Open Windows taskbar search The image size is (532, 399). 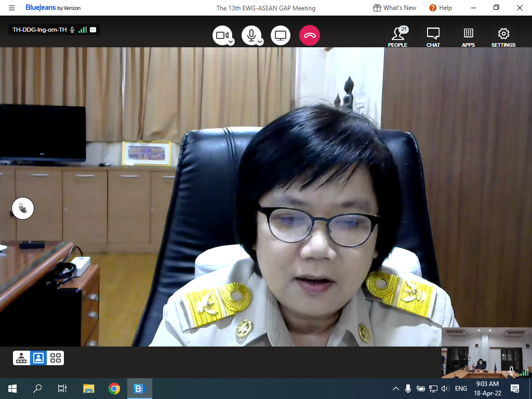(x=37, y=389)
